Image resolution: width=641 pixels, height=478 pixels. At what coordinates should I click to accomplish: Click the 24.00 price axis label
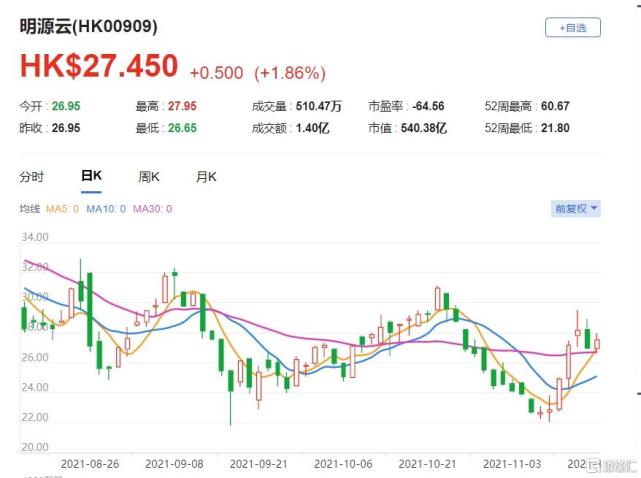coord(35,387)
